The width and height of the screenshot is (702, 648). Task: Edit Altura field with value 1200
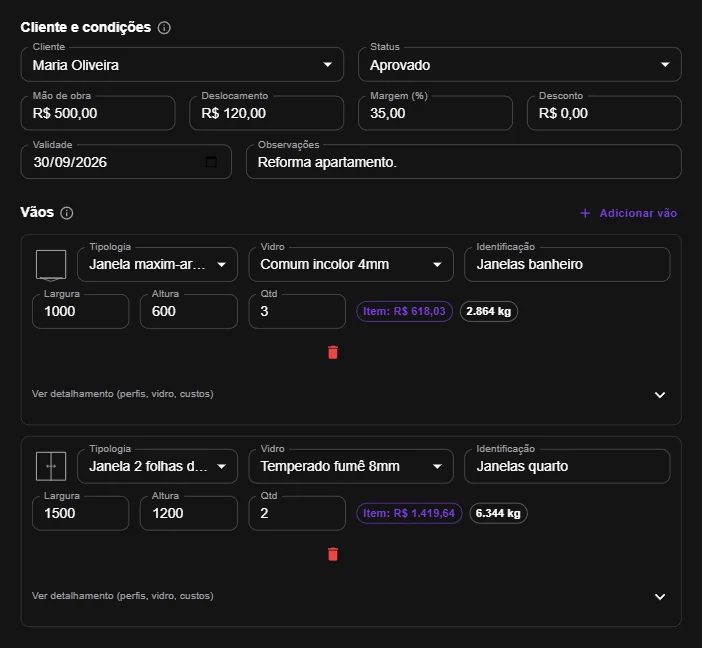[x=189, y=513]
